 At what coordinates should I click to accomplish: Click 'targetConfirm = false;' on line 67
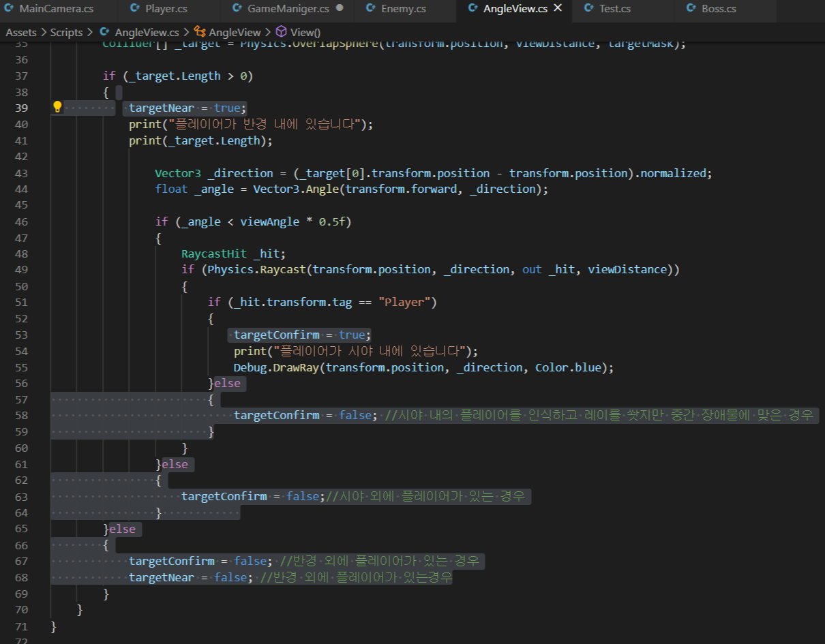(x=200, y=561)
